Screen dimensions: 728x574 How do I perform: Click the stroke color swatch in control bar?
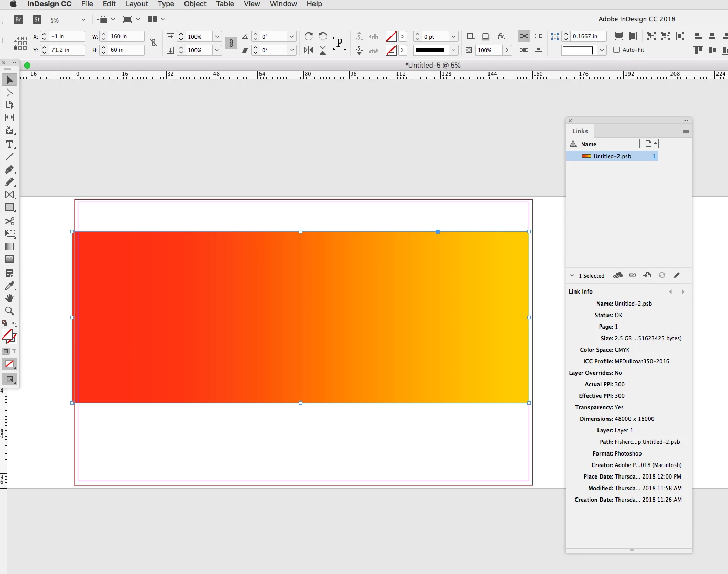point(391,50)
